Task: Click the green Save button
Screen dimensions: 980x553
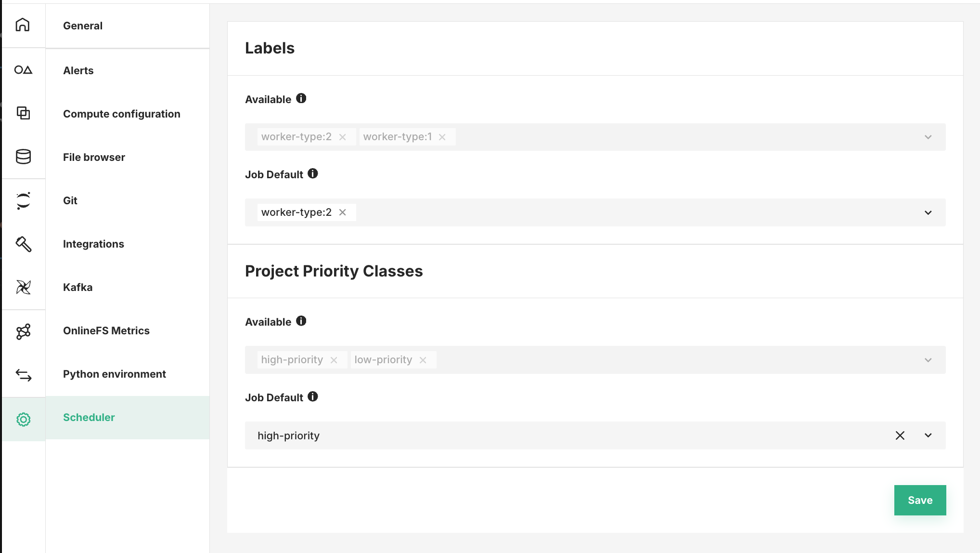Action: coord(920,500)
